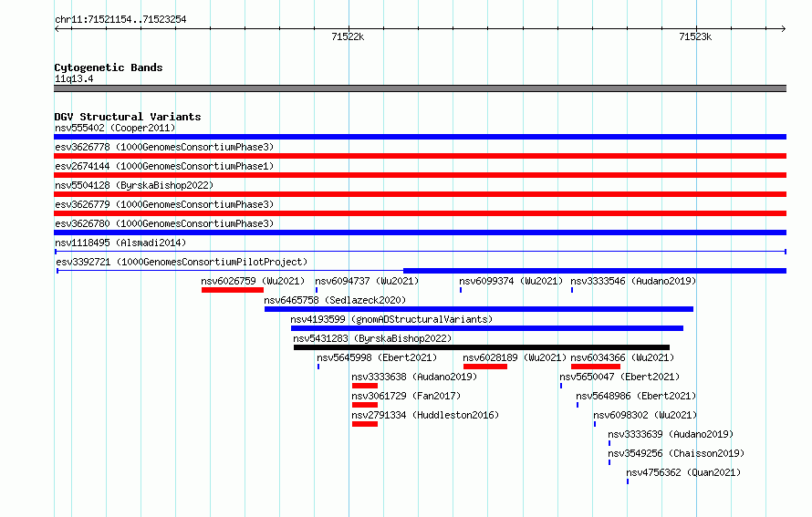The width and height of the screenshot is (812, 517).
Task: Click blue tick under nsv5645998 (Ebert2021)
Action: point(318,367)
